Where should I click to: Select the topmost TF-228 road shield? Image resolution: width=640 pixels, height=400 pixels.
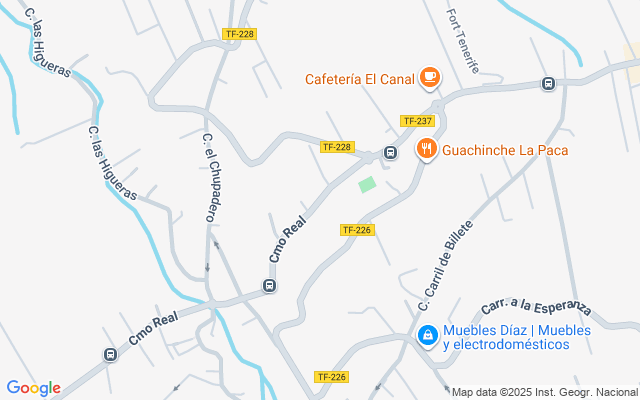click(240, 34)
